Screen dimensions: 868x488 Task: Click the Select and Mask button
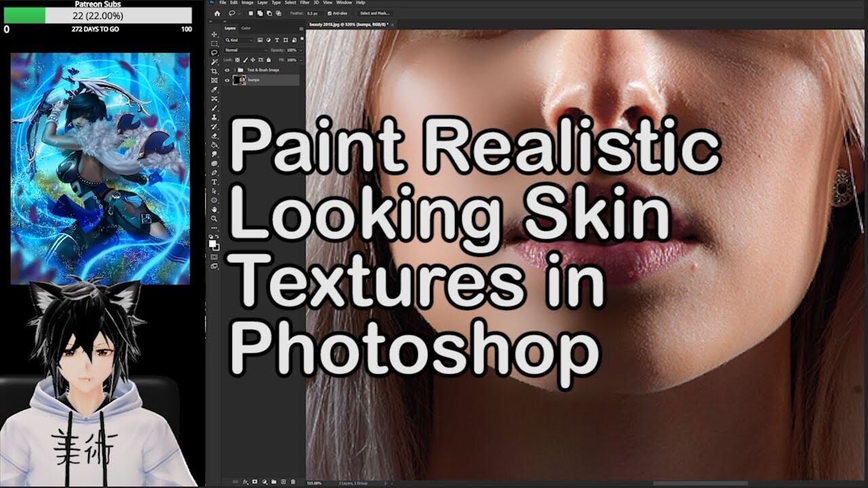[x=374, y=13]
